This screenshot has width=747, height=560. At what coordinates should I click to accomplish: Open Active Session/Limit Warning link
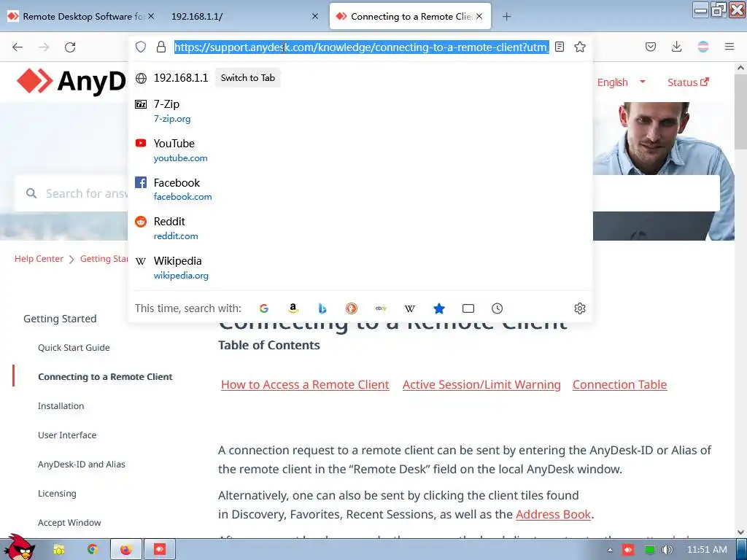[481, 385]
